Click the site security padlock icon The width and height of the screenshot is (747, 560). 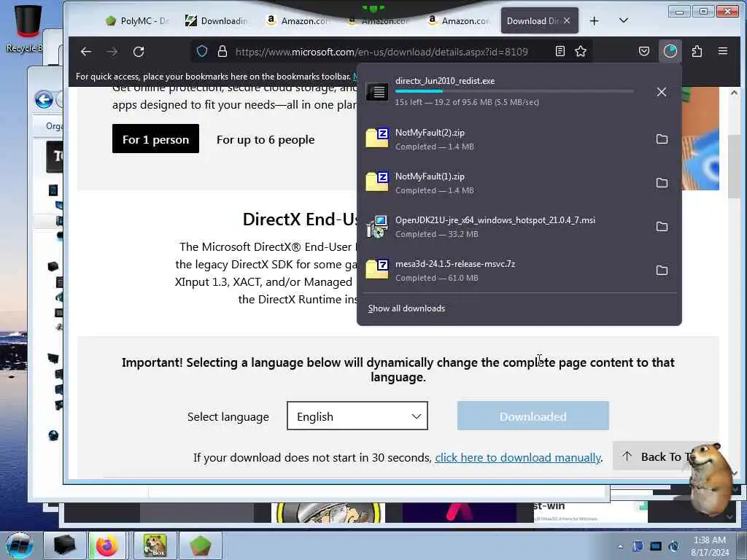pos(222,52)
